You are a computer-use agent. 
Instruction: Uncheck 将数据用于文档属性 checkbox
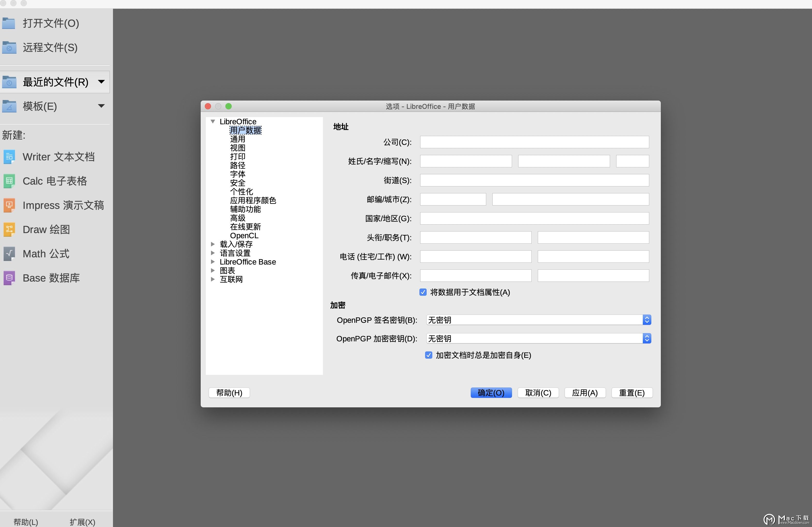pos(423,292)
